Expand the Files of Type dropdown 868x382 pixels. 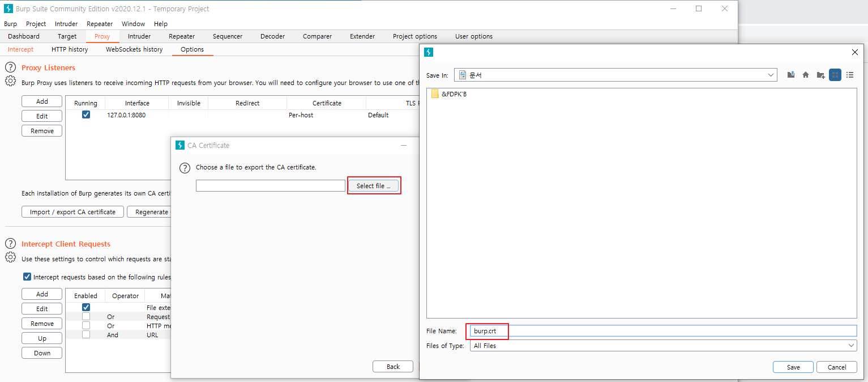pos(851,346)
